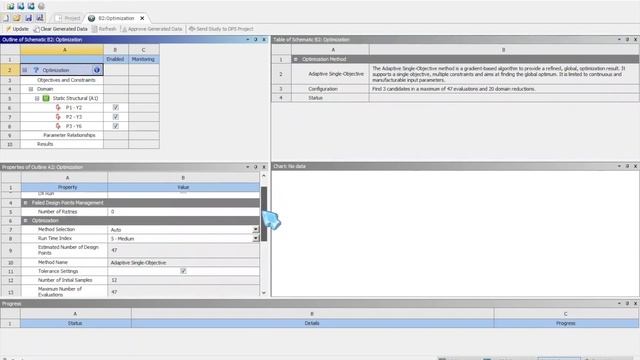Click the Refresh toolbar icon
This screenshot has width=640, height=360.
pyautogui.click(x=95, y=29)
